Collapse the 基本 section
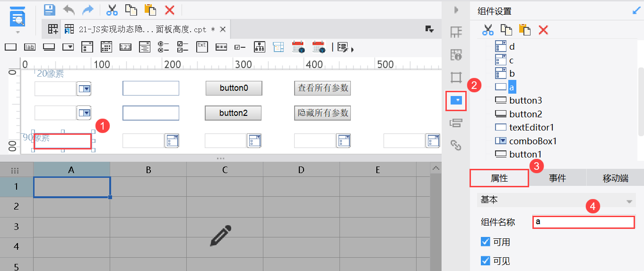 click(629, 201)
